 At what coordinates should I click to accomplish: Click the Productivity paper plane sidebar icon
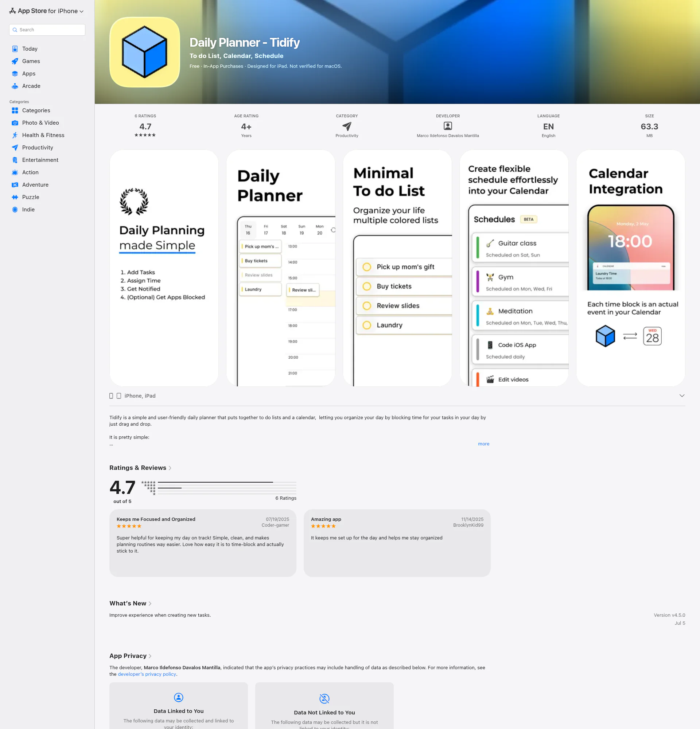point(15,148)
